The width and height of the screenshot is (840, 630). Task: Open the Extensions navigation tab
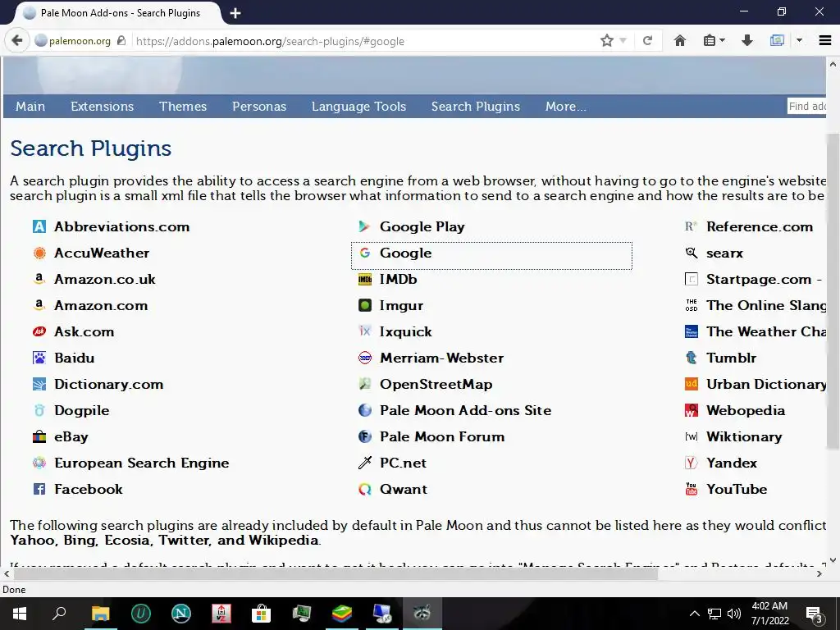point(103,107)
